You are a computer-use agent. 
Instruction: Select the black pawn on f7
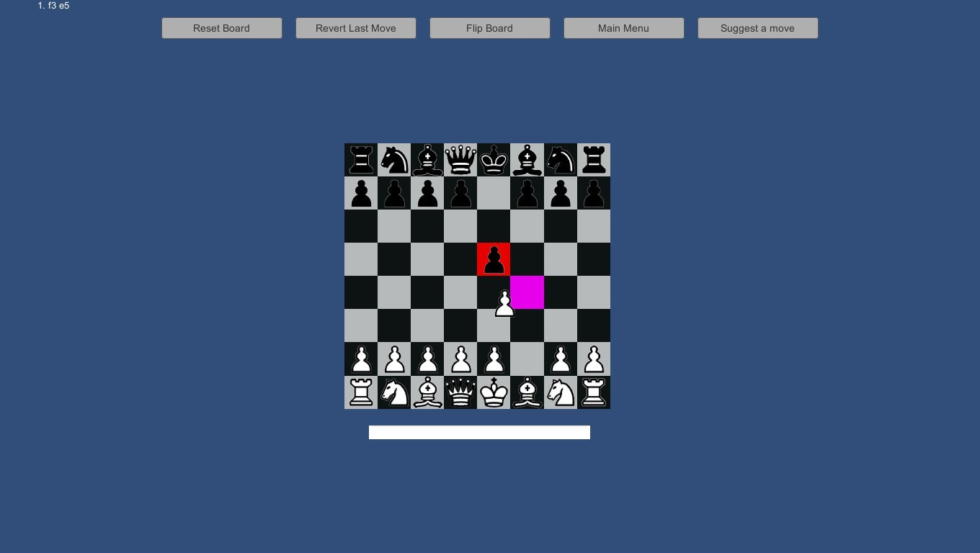[527, 193]
